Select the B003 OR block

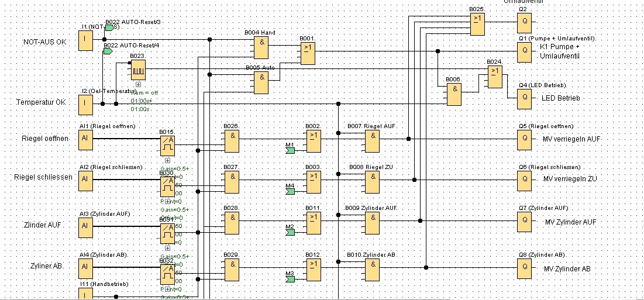pos(314,182)
